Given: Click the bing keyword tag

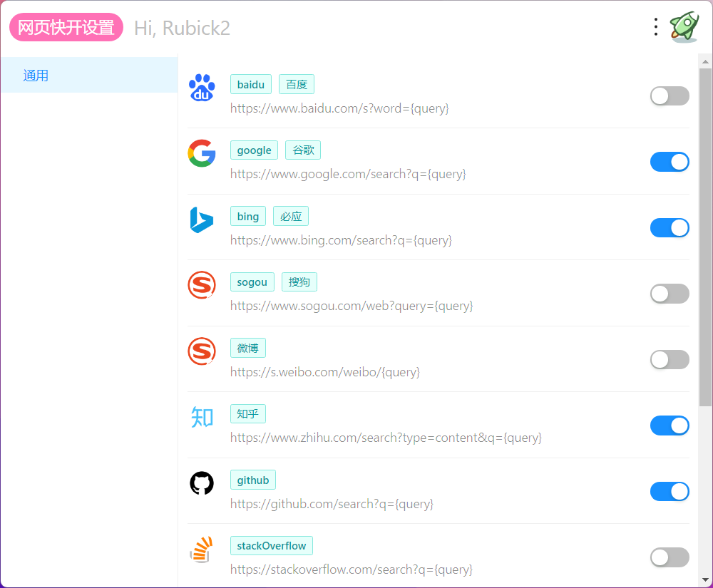Looking at the screenshot, I should pos(248,216).
